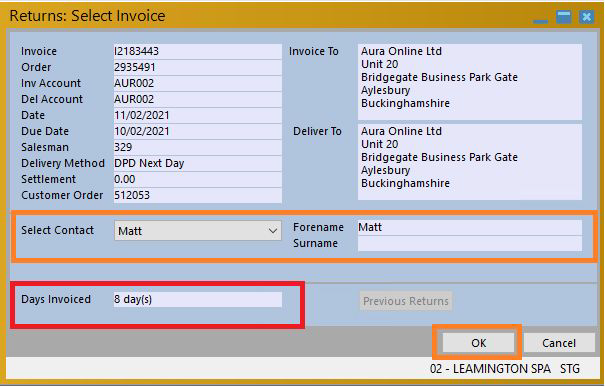Image resolution: width=605 pixels, height=387 pixels.
Task: Click the Order field 2935491
Action: coord(198,68)
